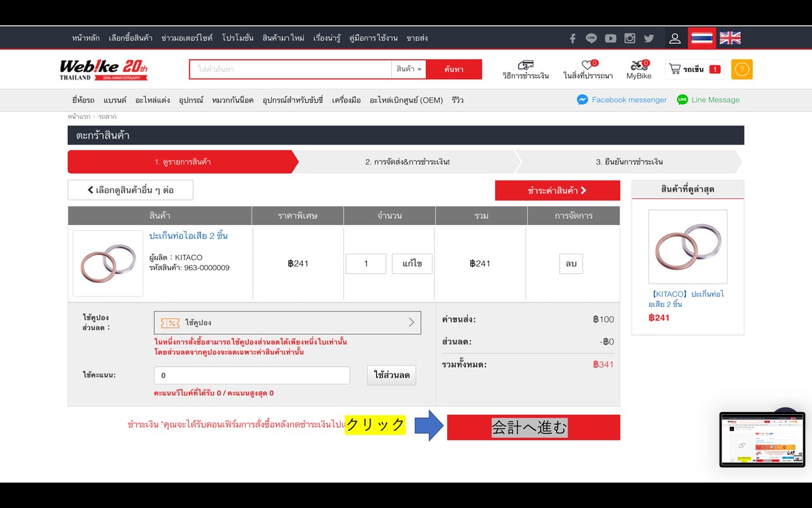Click the Webike Thailand 20th logo

coord(104,69)
